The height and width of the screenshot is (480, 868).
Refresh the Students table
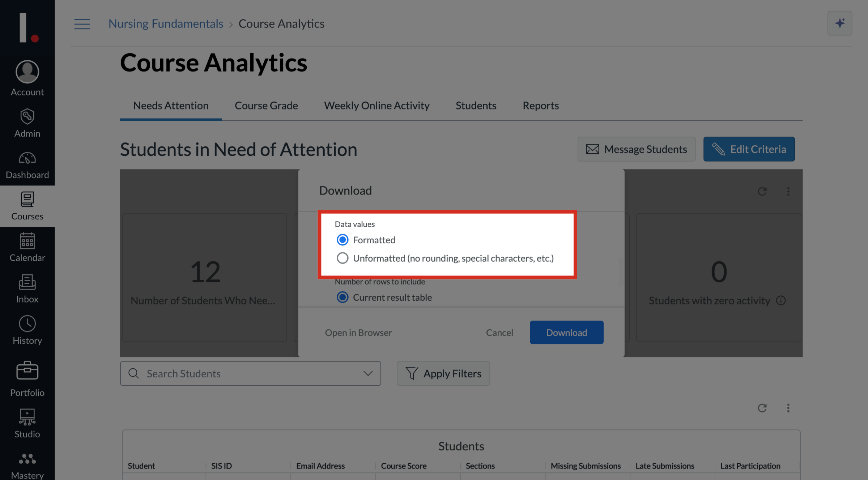[x=762, y=408]
